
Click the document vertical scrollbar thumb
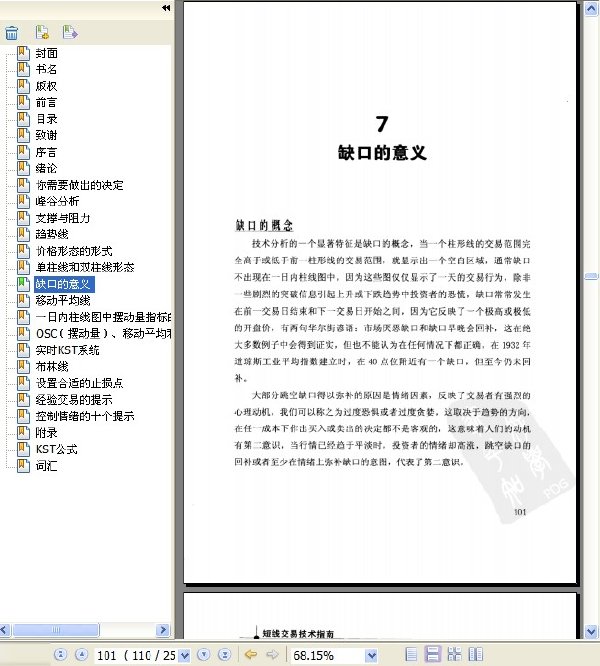click(x=591, y=276)
